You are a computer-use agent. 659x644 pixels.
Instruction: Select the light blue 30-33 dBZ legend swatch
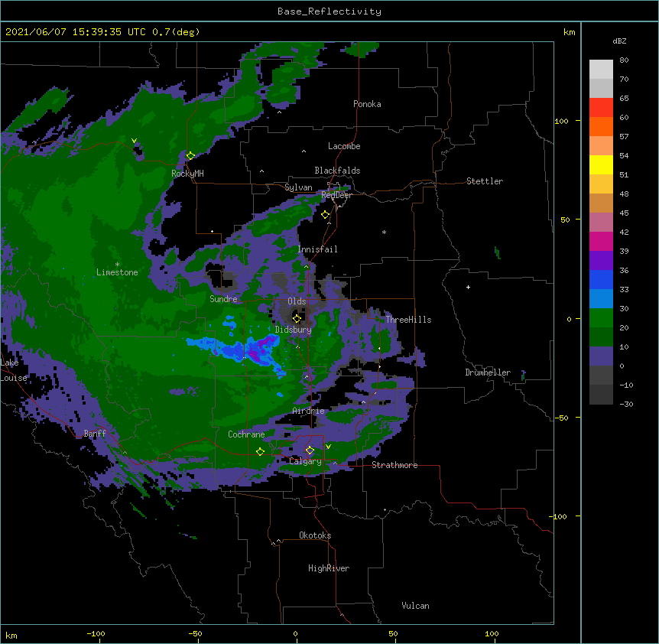601,299
